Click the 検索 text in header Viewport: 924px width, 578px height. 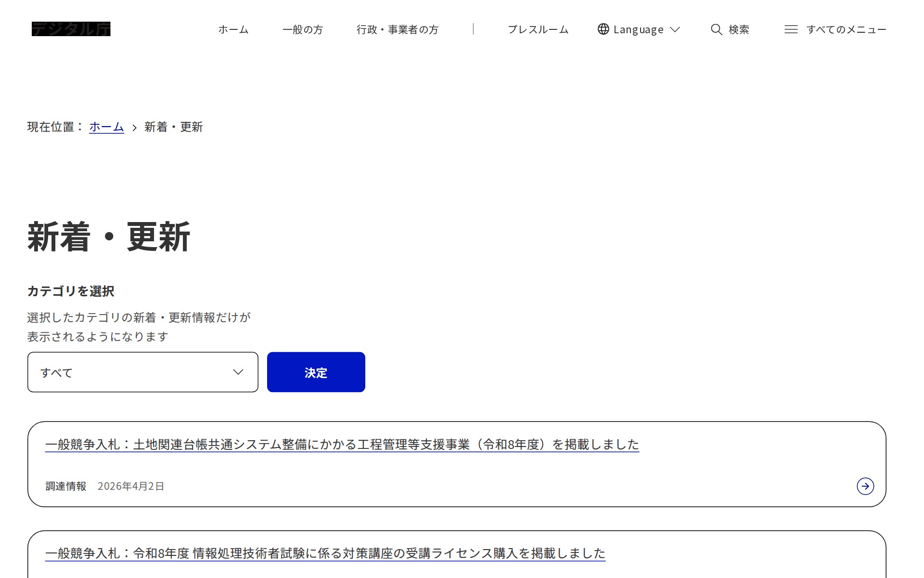click(739, 29)
